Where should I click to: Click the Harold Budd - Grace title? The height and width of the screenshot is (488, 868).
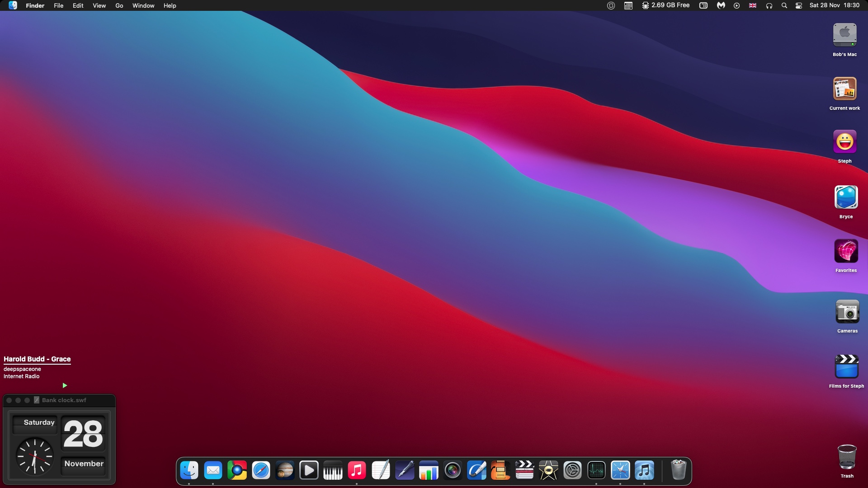point(37,359)
